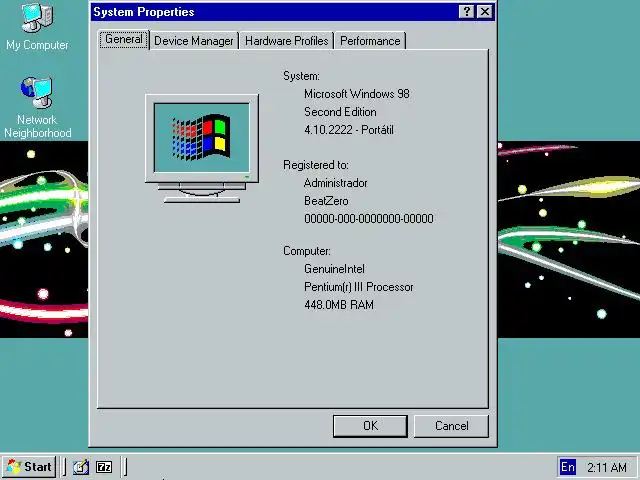Viewport: 640px width, 480px height.
Task: Select the Network Neighborhood desktop icon
Action: pos(37,108)
